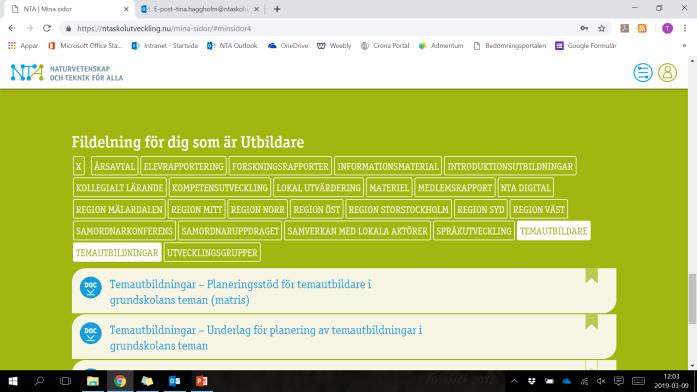Toggle the SPRÅKUTVECKLING filter
The width and height of the screenshot is (697, 392).
(x=474, y=231)
